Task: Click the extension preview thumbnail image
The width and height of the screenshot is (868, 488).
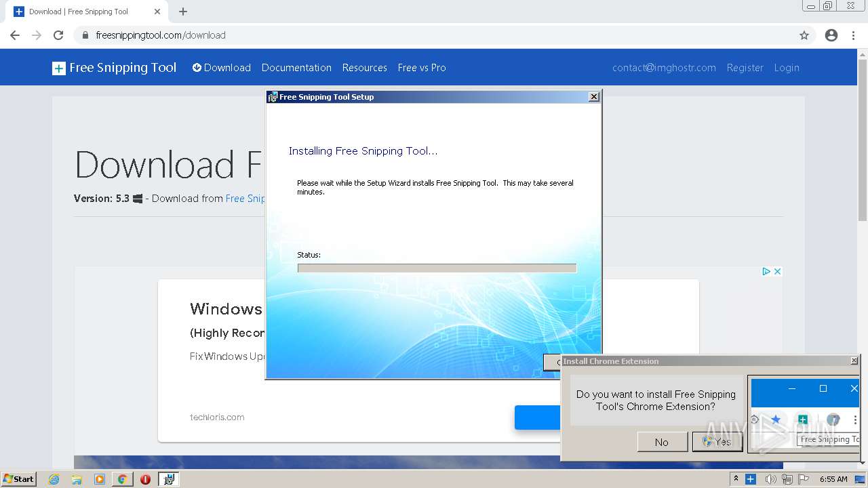Action: point(805,414)
